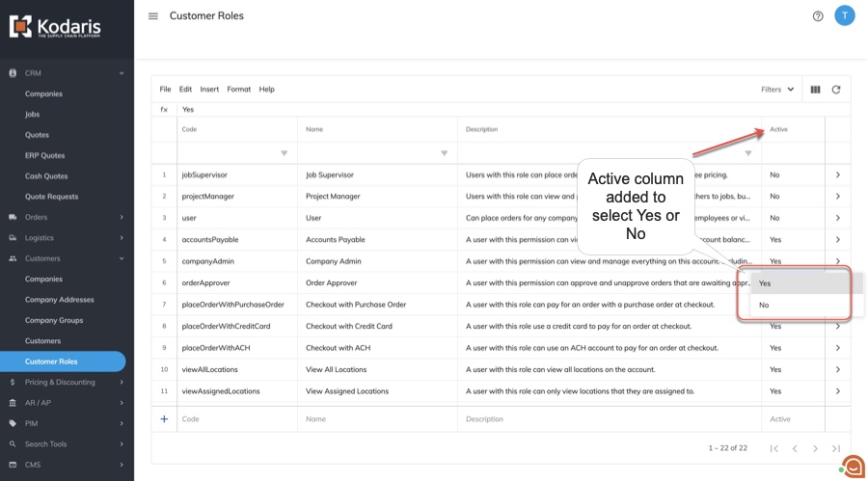Viewport: 868px width, 481px height.
Task: Sort by the Active column header
Action: click(778, 129)
